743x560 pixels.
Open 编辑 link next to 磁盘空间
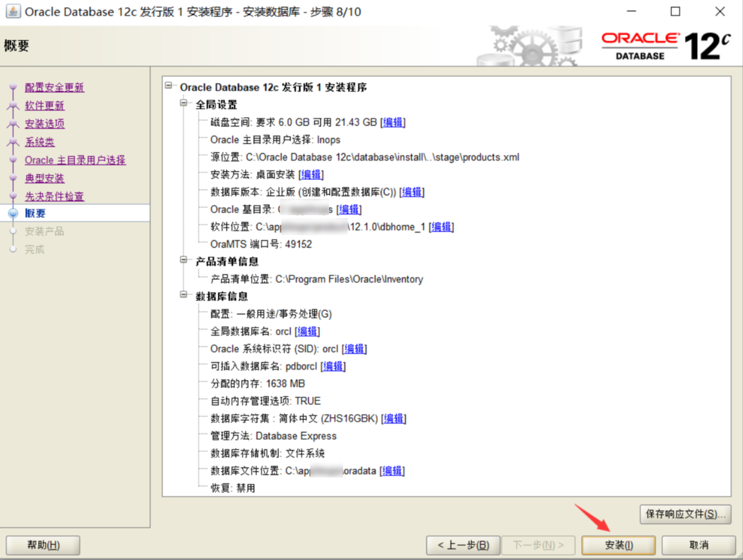[393, 122]
